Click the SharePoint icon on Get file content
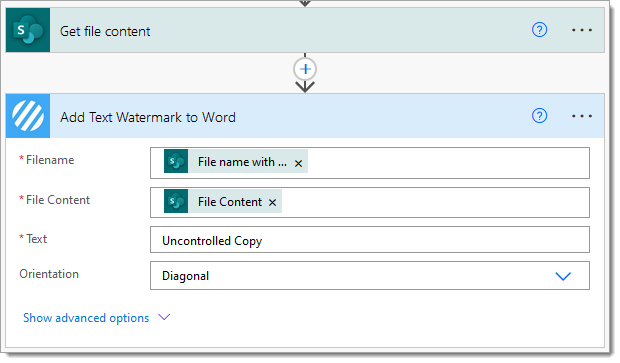Screen dimensions: 620x363 pos(28,30)
